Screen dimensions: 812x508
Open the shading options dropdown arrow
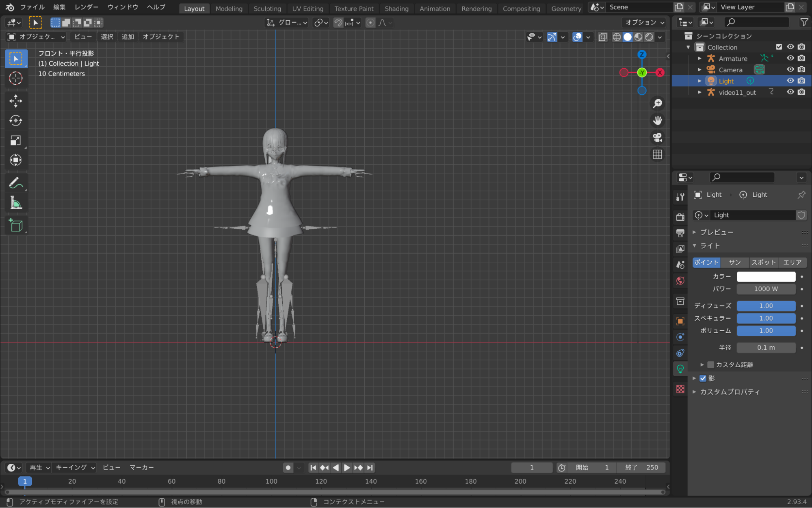(x=660, y=37)
